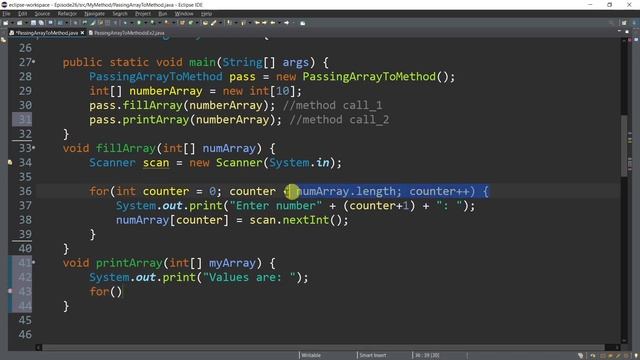640x360 pixels.
Task: Open the File menu
Action: click(x=7, y=14)
